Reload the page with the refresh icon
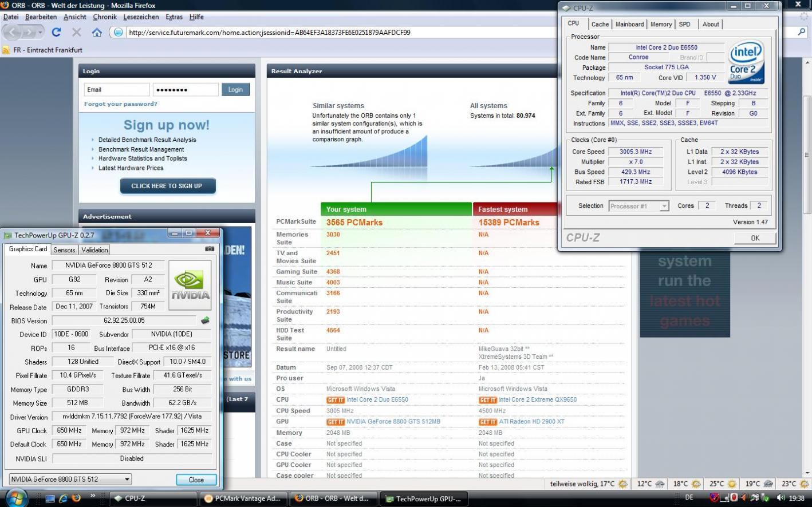The height and width of the screenshot is (507, 812). coord(56,33)
